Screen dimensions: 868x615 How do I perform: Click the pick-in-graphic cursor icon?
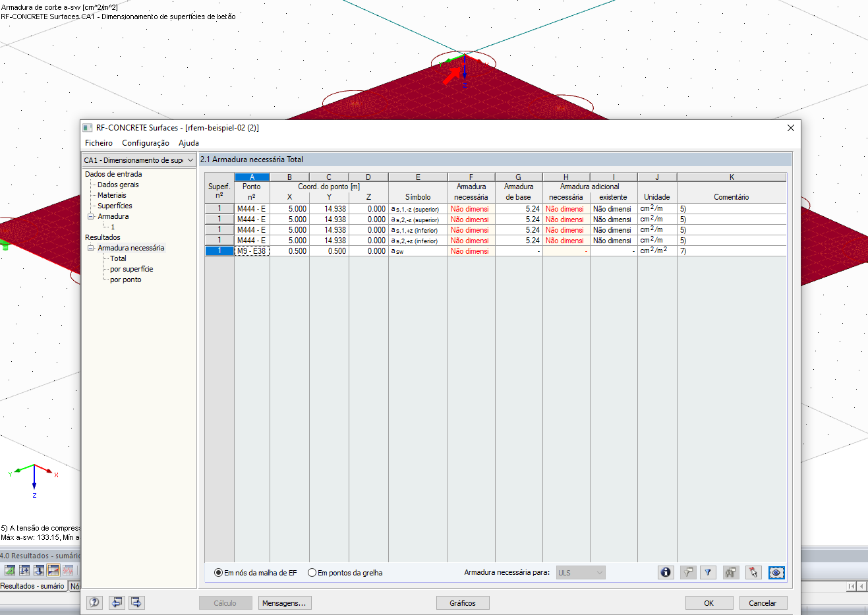pos(753,572)
